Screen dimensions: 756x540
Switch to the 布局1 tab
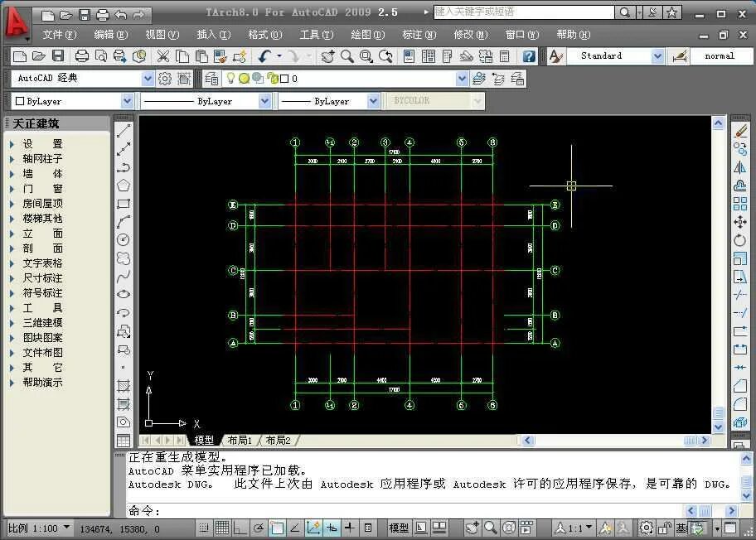click(x=240, y=440)
